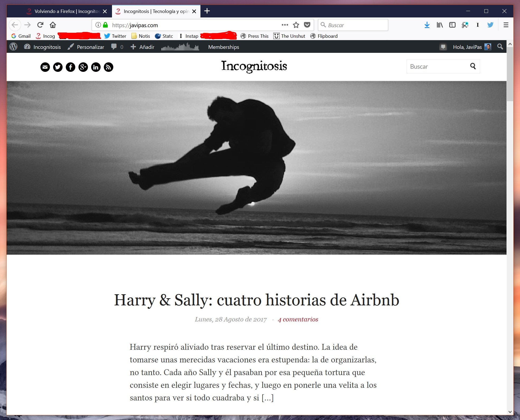Toggle the Firefox sidebar view

tap(452, 25)
